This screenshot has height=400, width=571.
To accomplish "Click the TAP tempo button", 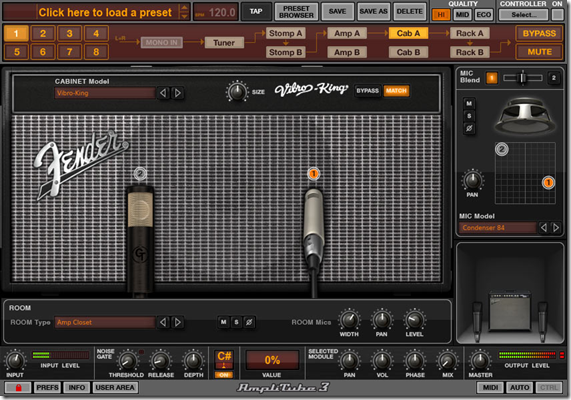I will click(256, 11).
